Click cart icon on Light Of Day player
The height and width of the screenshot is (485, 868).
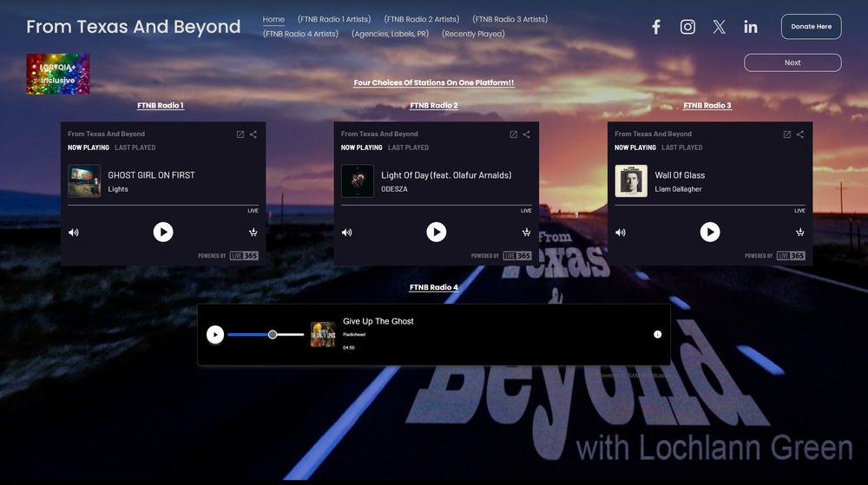click(x=527, y=233)
